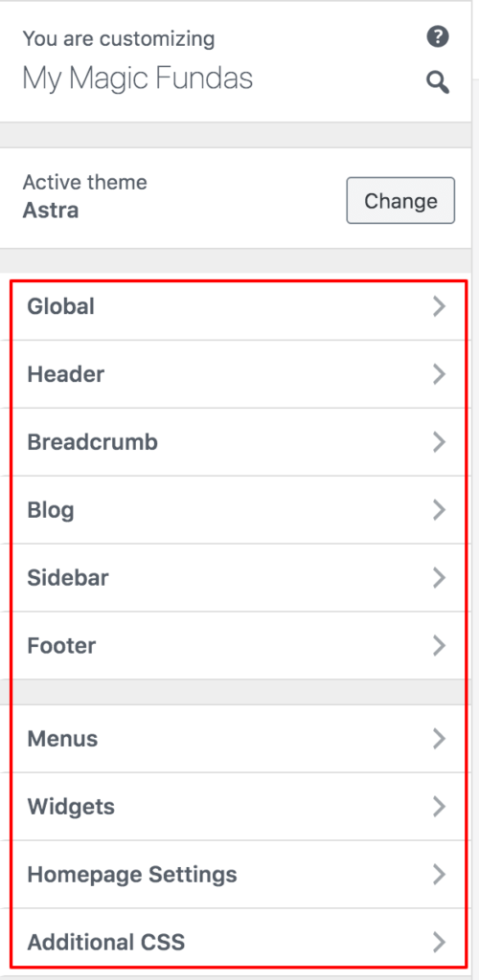Open the Additional CSS section

238,942
